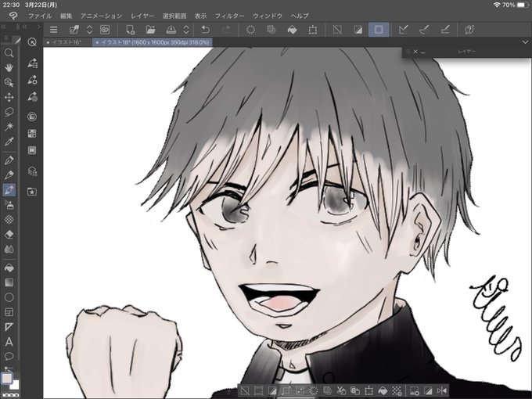Screen dimensions: 532x399
Task: Open Material folder with star icon
Action: tap(32, 192)
